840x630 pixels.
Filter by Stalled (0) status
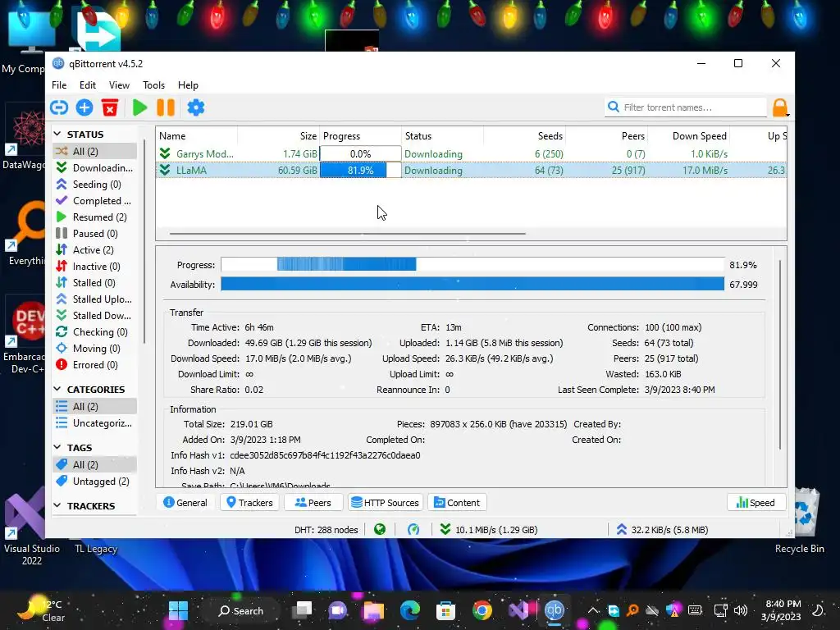95,283
